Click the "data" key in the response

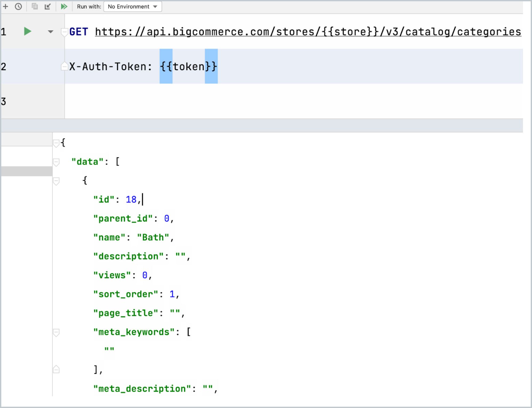[88, 162]
